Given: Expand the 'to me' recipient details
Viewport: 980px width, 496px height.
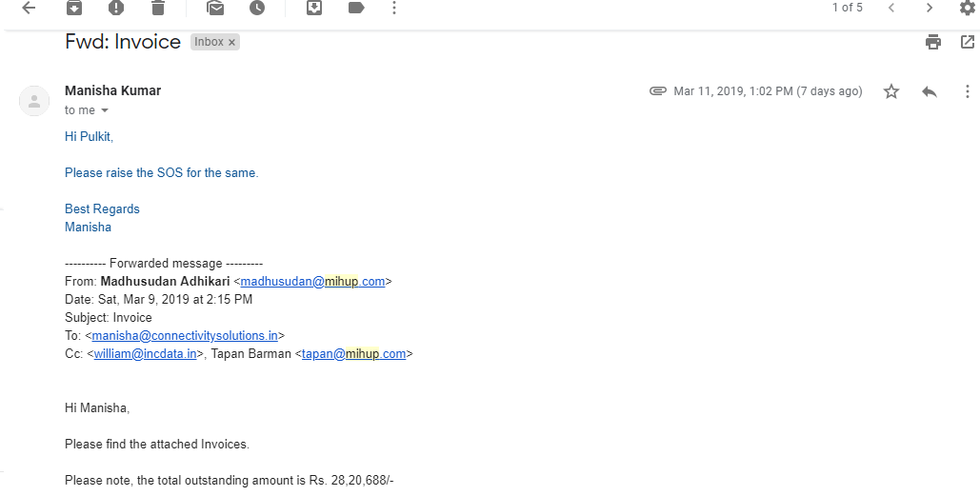Looking at the screenshot, I should pos(105,110).
